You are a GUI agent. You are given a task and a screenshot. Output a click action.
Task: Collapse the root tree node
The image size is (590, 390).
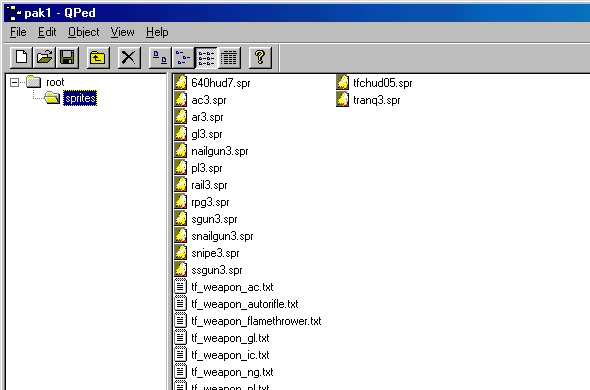click(x=14, y=82)
